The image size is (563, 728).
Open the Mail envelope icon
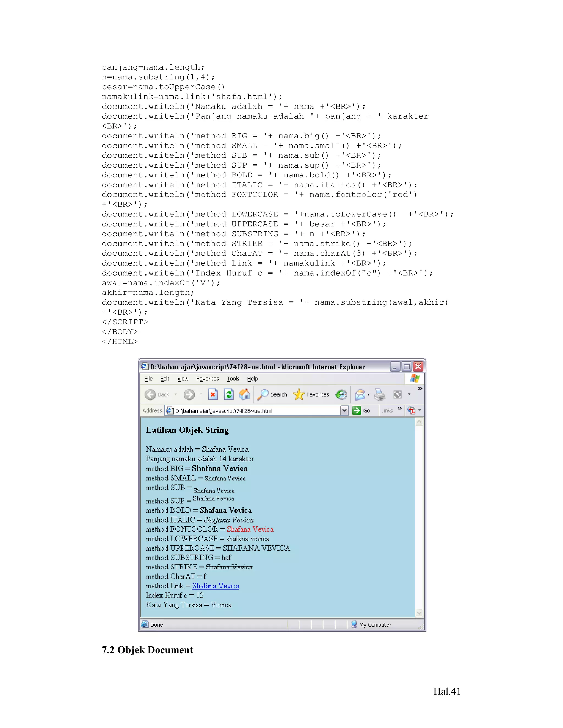[360, 395]
